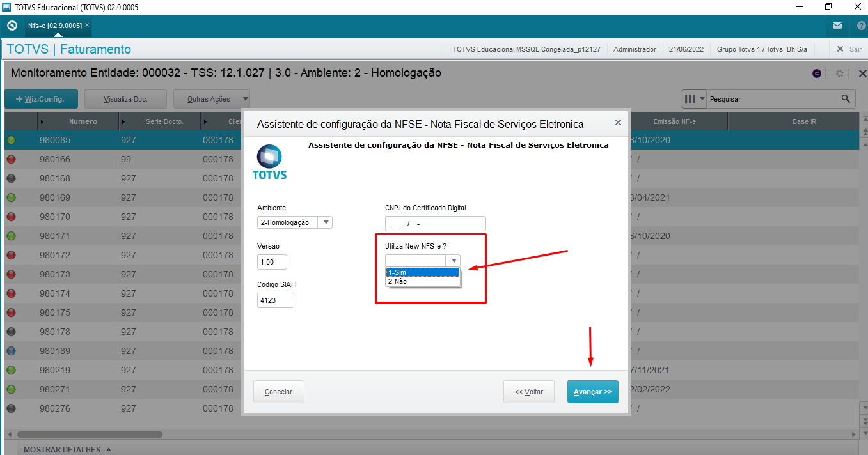
Task: Click the CNPJ do Certificado Digital field
Action: tap(436, 224)
